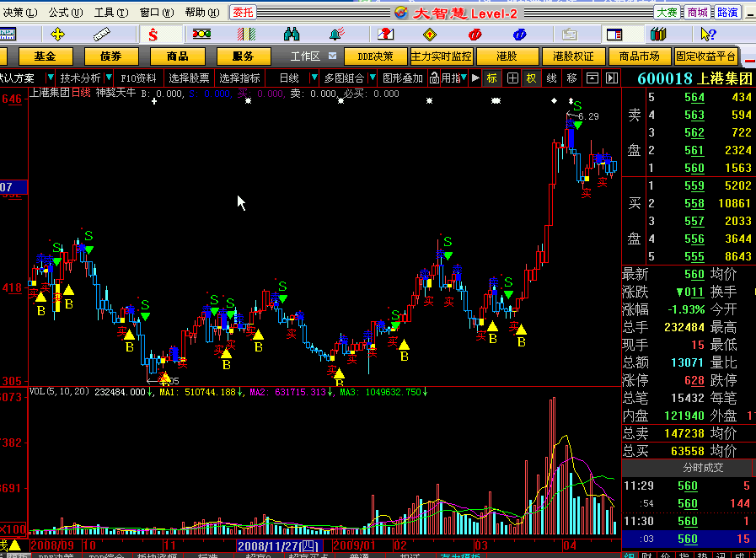Open the red dollar sign tool
The image size is (756, 558).
pyautogui.click(x=153, y=35)
